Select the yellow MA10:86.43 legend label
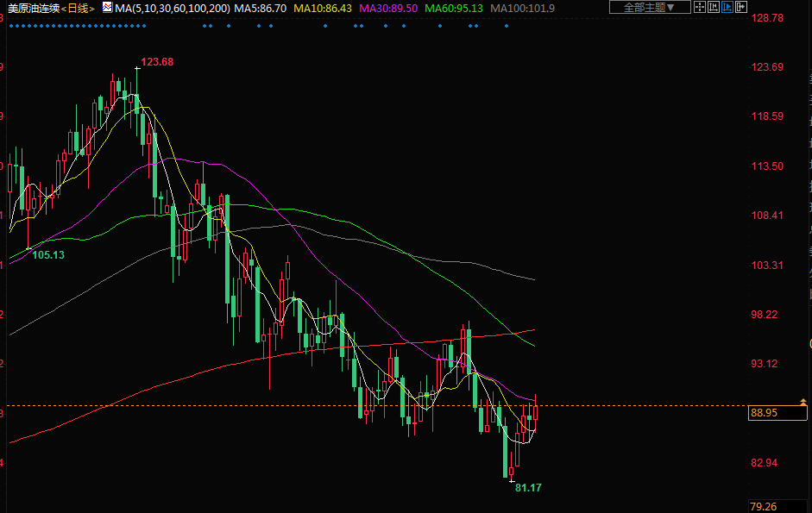The width and height of the screenshot is (812, 513). point(326,8)
